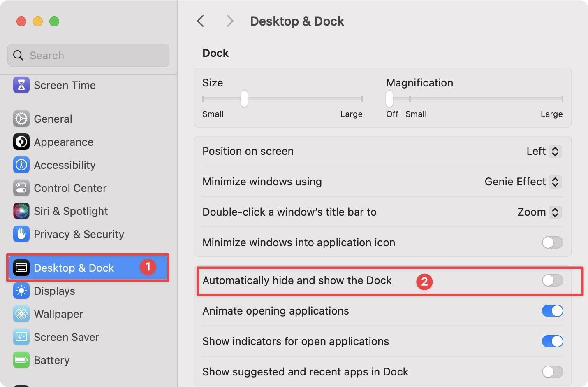
Task: Click the Search field
Action: coord(88,56)
